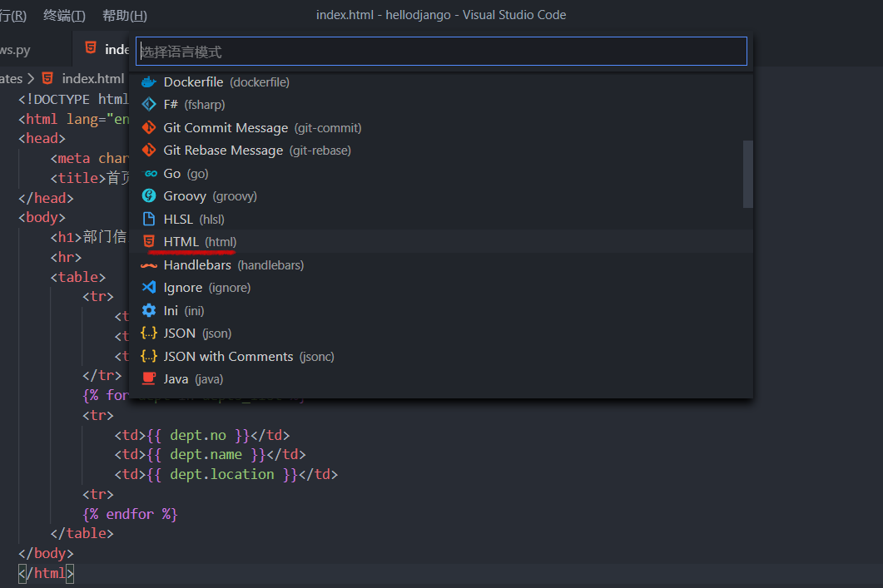Viewport: 883px width, 588px height.
Task: Select HTML (html) language mode
Action: click(x=441, y=241)
